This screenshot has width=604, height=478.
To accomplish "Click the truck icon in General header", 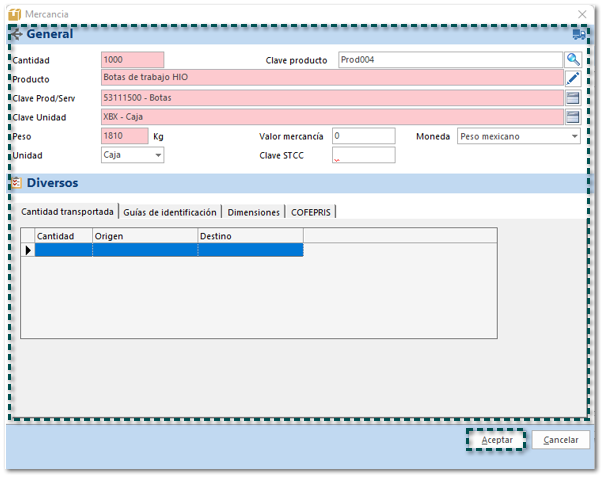I will (x=578, y=34).
